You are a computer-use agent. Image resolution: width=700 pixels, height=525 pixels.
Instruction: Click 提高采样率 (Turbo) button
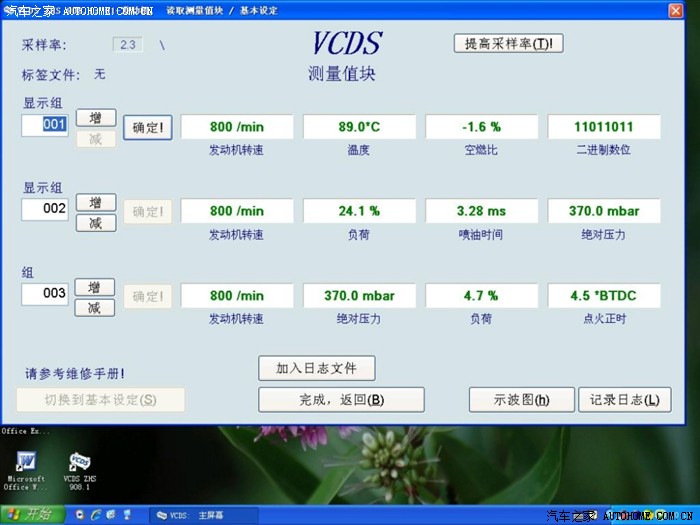508,44
